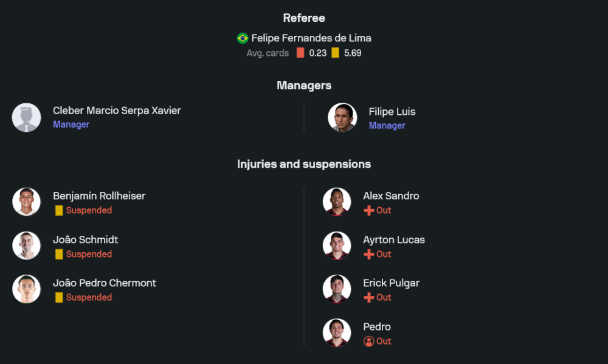The height and width of the screenshot is (364, 608).
Task: Click yellow card icon under Benjamín Rollheiser
Action: point(59,210)
